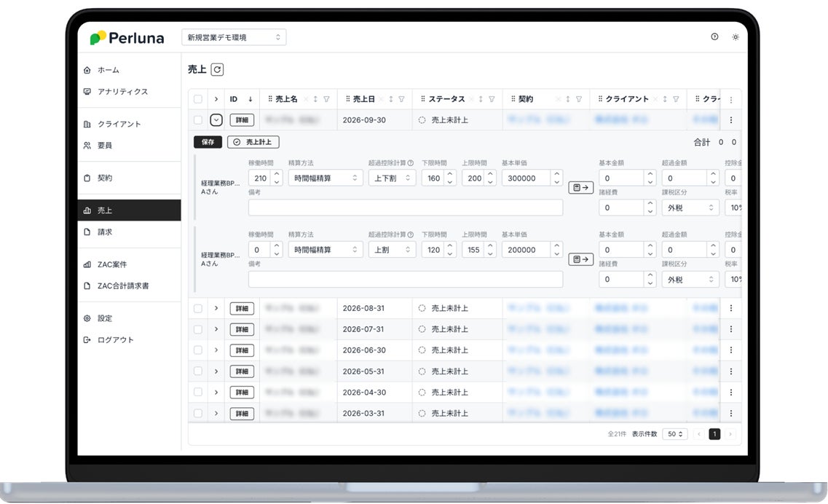Open ZAC案件 in the sidebar
This screenshot has height=504, width=828.
(129, 264)
